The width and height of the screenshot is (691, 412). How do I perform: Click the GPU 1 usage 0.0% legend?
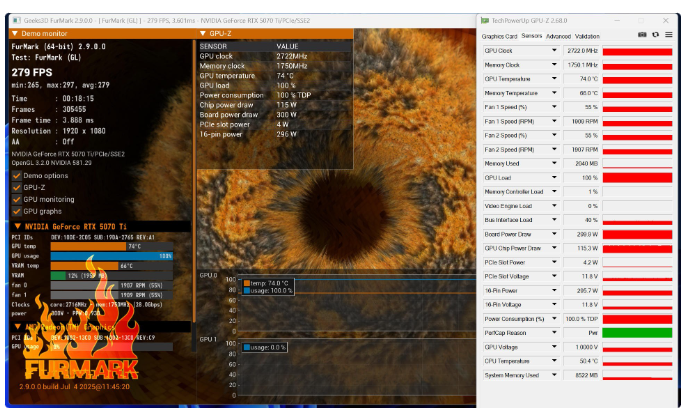coord(264,347)
